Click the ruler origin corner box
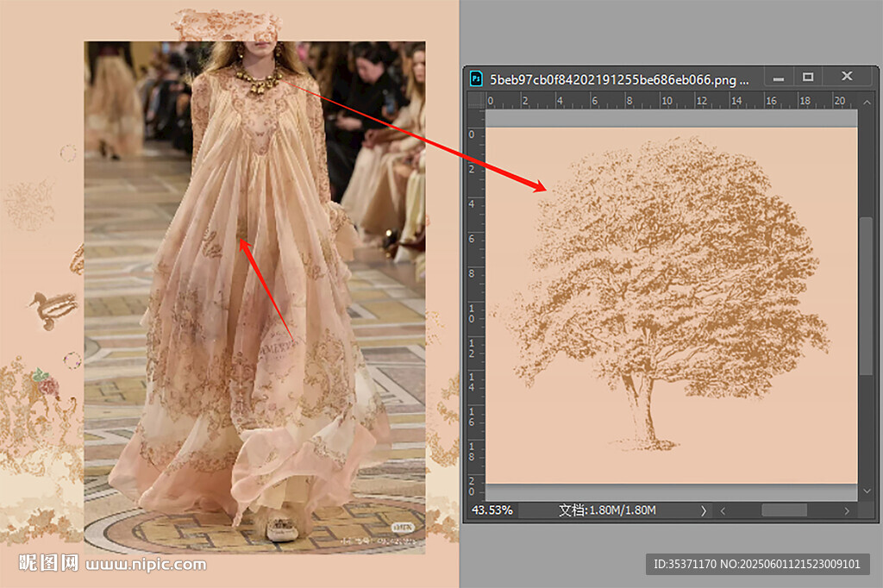Screen dimensions: 883x588 475,101
